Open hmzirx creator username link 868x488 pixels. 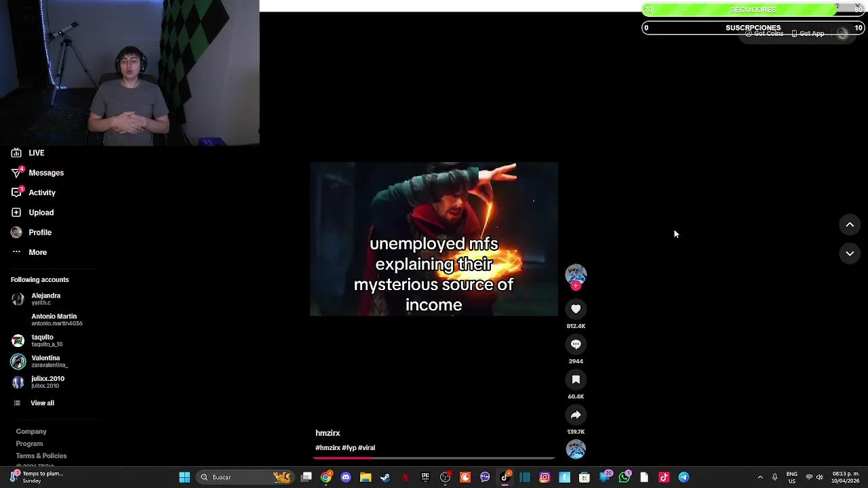coord(328,433)
